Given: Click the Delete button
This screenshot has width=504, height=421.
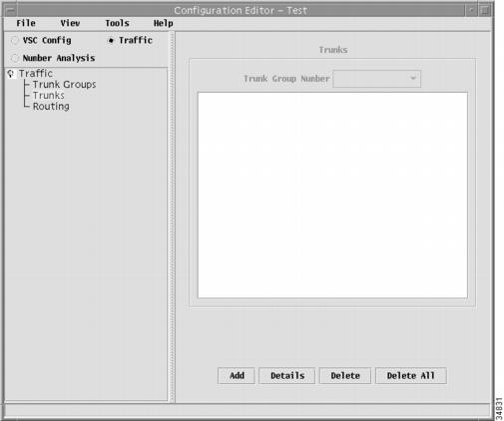Looking at the screenshot, I should (345, 375).
